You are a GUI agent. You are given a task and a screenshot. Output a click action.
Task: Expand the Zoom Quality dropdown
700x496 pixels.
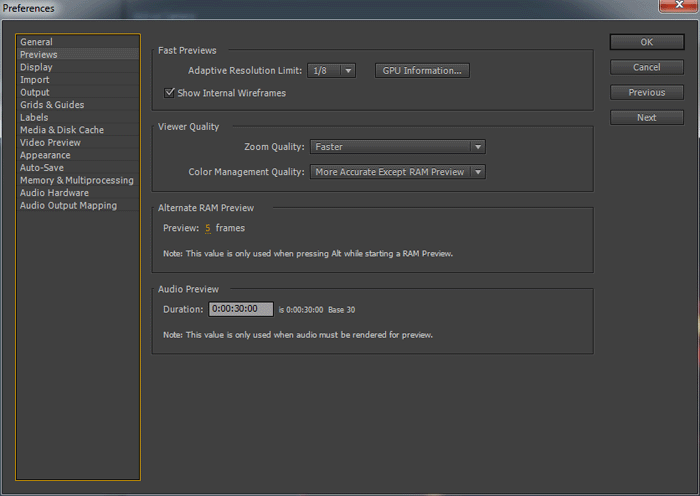coord(397,147)
